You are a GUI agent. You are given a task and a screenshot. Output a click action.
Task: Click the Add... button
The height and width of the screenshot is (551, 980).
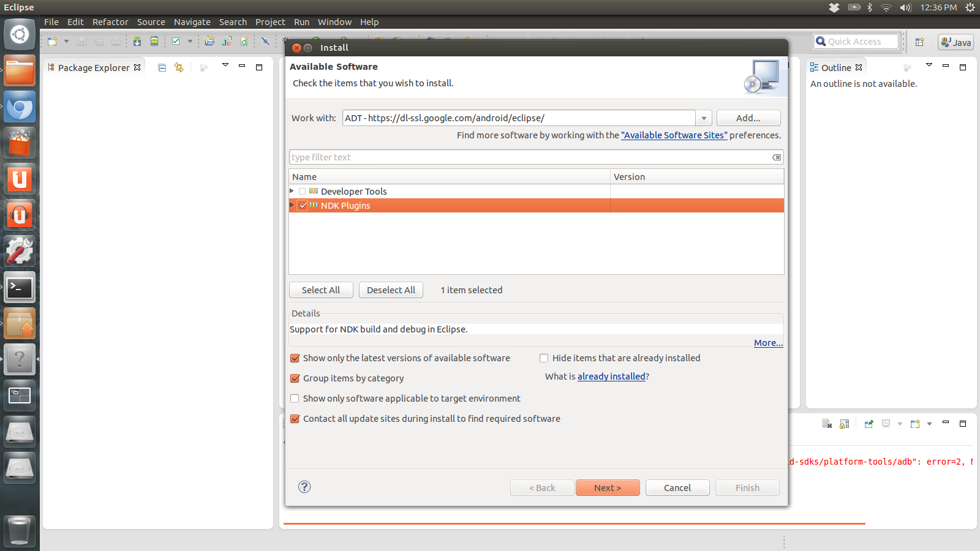[x=748, y=118]
